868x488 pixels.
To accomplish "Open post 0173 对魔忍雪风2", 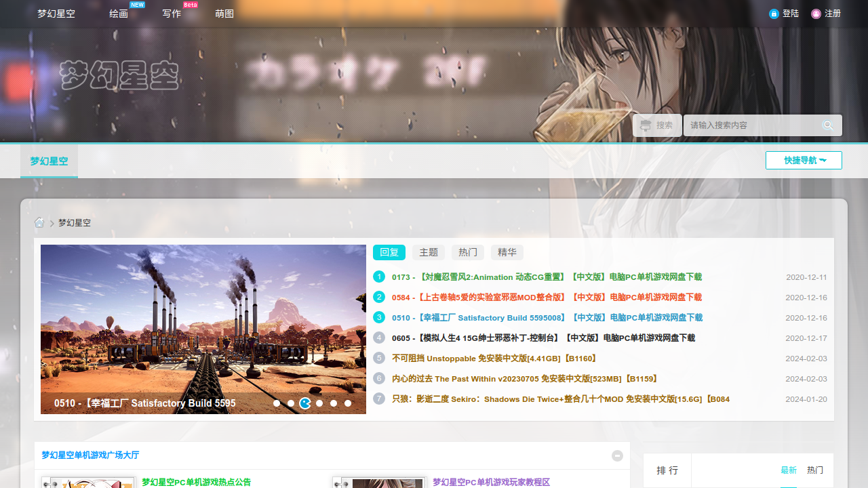I will point(547,277).
